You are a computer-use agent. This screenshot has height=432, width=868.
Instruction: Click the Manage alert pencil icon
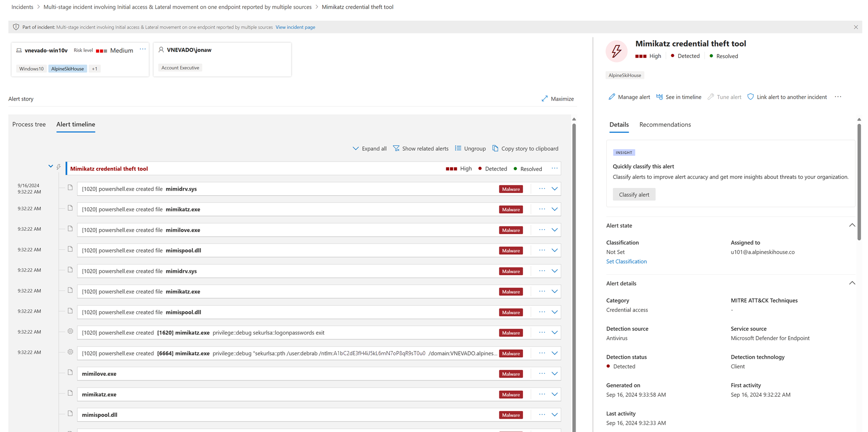612,97
